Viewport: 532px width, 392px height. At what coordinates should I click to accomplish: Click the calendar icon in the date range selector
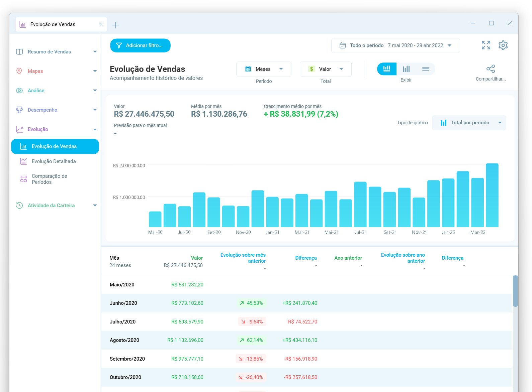pos(343,45)
